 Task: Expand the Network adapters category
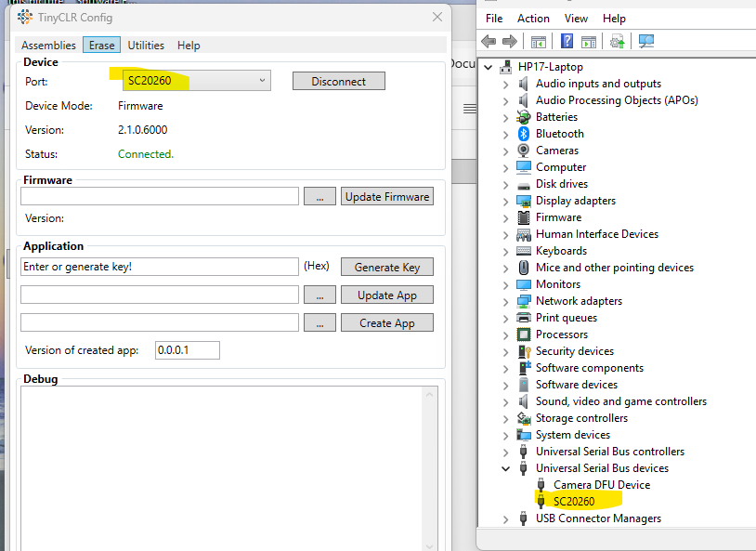coord(506,301)
